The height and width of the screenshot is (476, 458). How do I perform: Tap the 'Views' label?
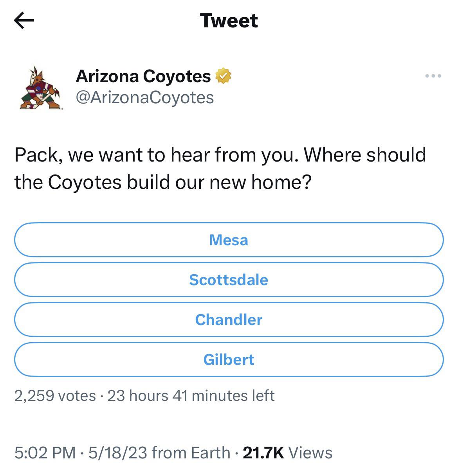coord(310,453)
